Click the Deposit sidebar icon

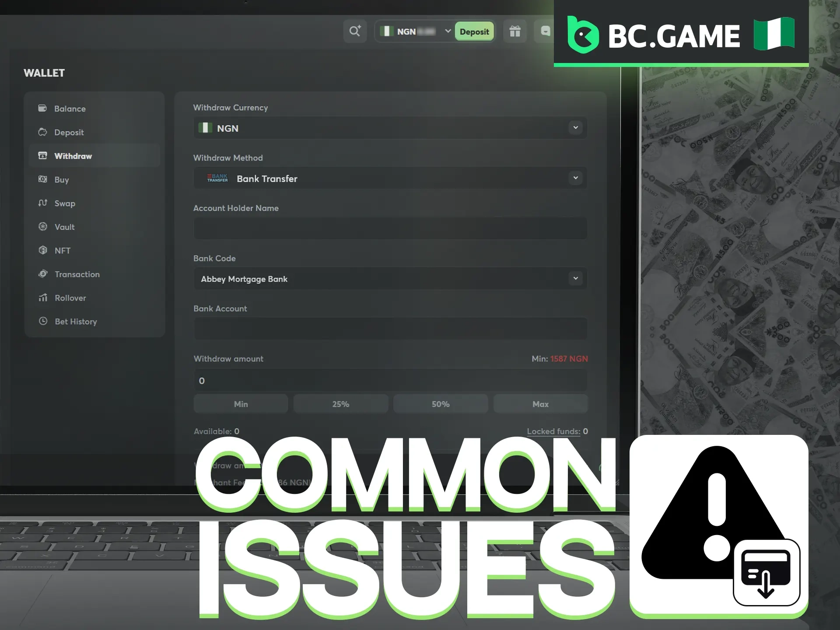(42, 133)
